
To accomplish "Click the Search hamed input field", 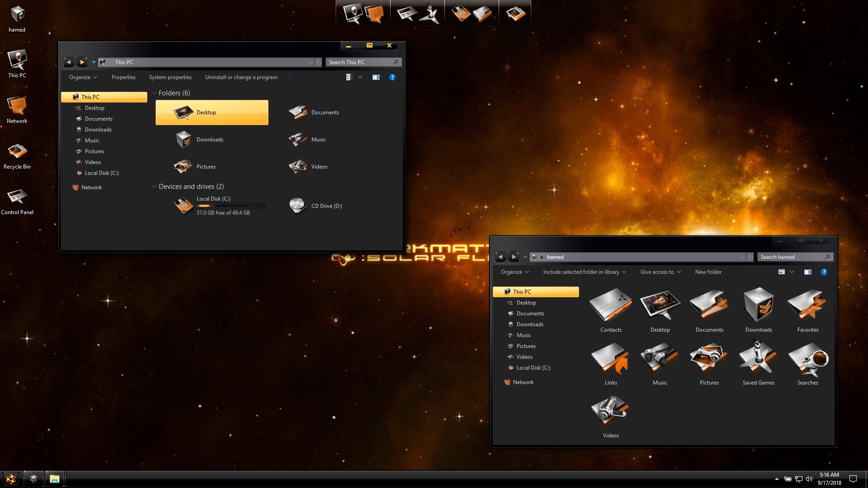I will click(791, 257).
